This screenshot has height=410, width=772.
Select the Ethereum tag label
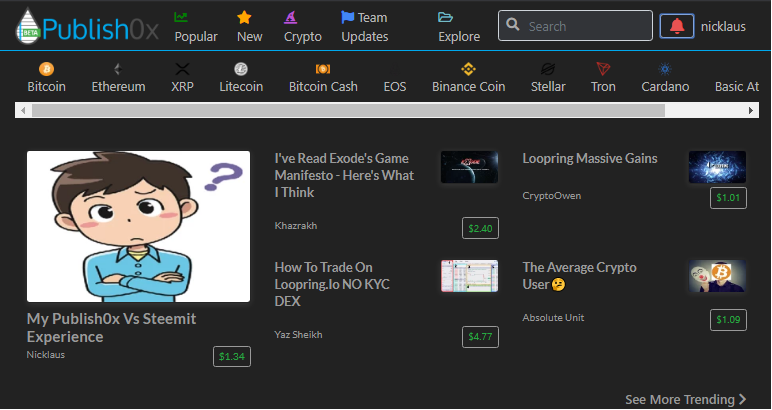click(x=118, y=87)
